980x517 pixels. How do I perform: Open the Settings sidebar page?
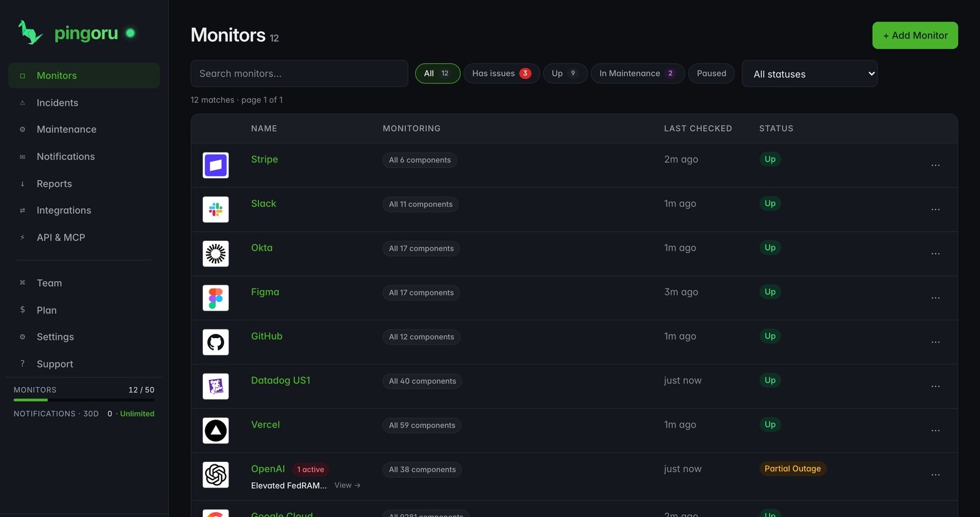click(x=84, y=337)
